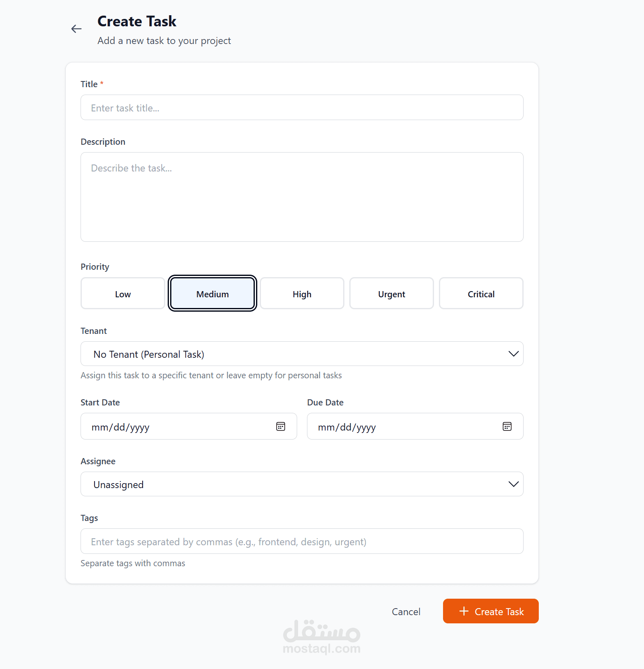
Task: Mark the task priority as Critical
Action: click(x=481, y=294)
